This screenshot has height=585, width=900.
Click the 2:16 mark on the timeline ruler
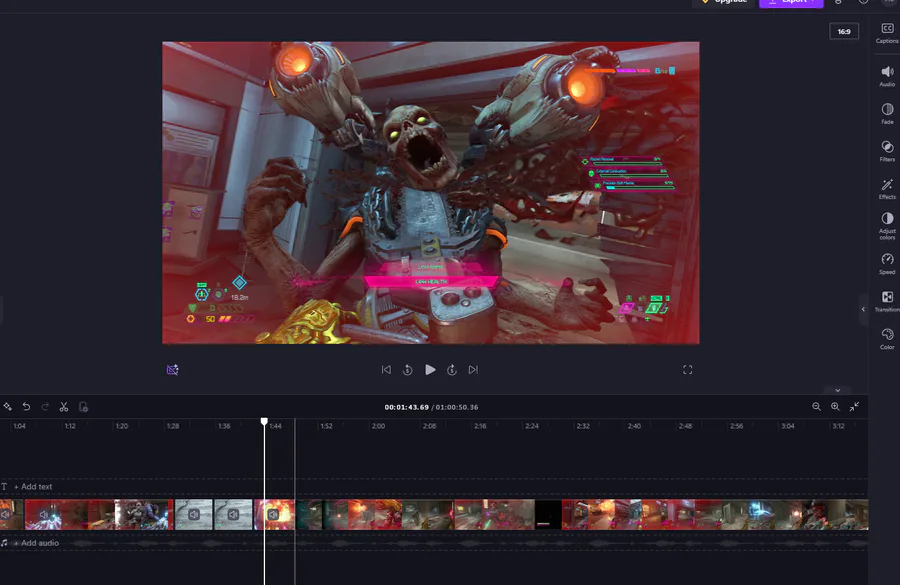click(x=480, y=426)
